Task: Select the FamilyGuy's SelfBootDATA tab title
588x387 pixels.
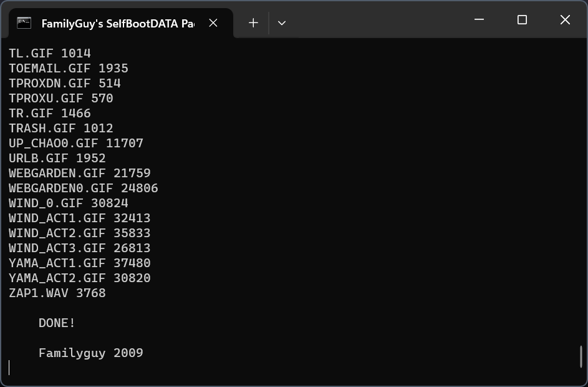Action: coord(117,23)
